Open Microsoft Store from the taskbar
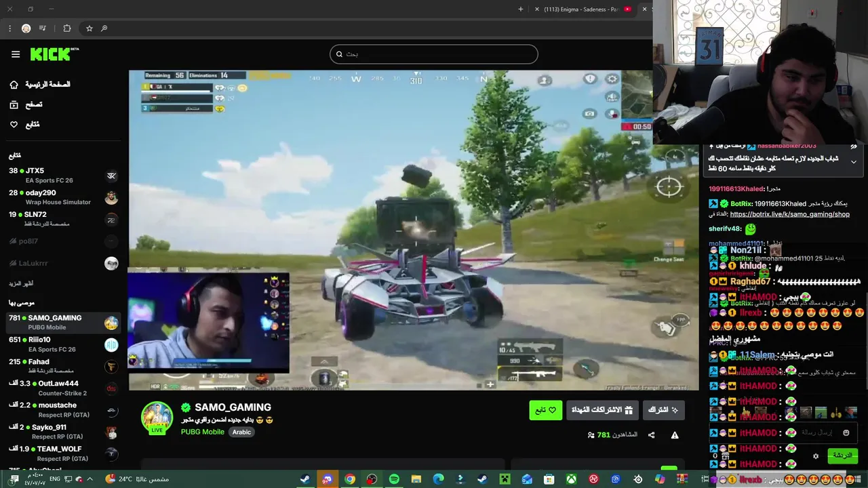Image resolution: width=868 pixels, height=488 pixels. 549,479
